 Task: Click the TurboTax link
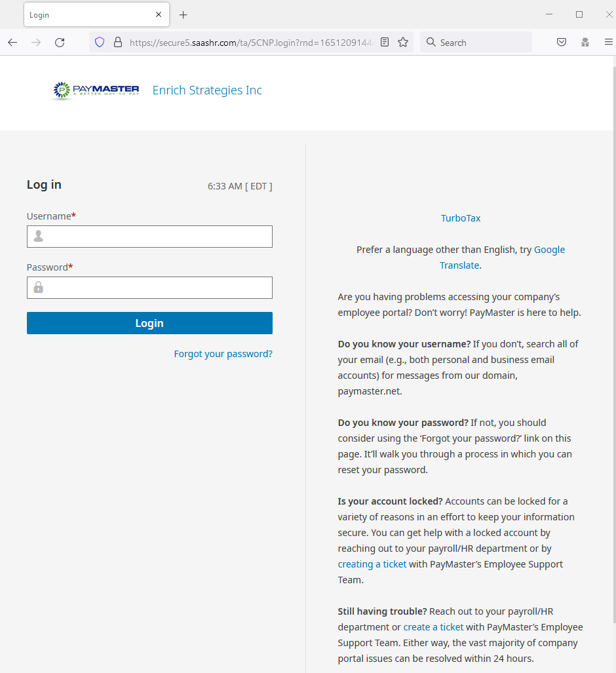click(461, 218)
